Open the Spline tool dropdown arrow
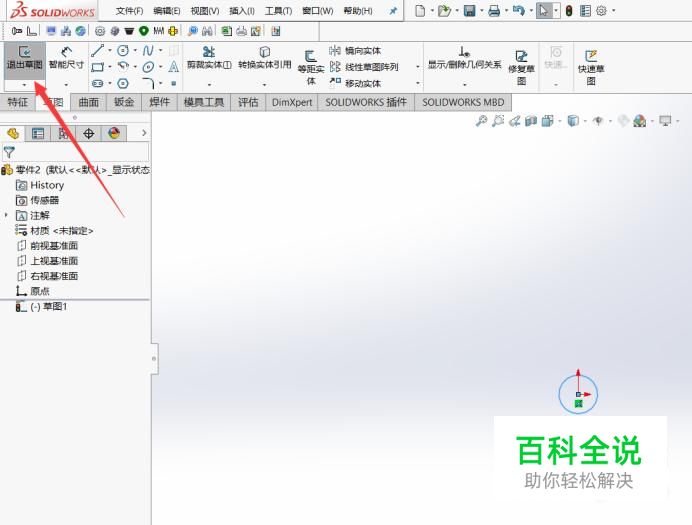692x525 pixels. coord(160,50)
